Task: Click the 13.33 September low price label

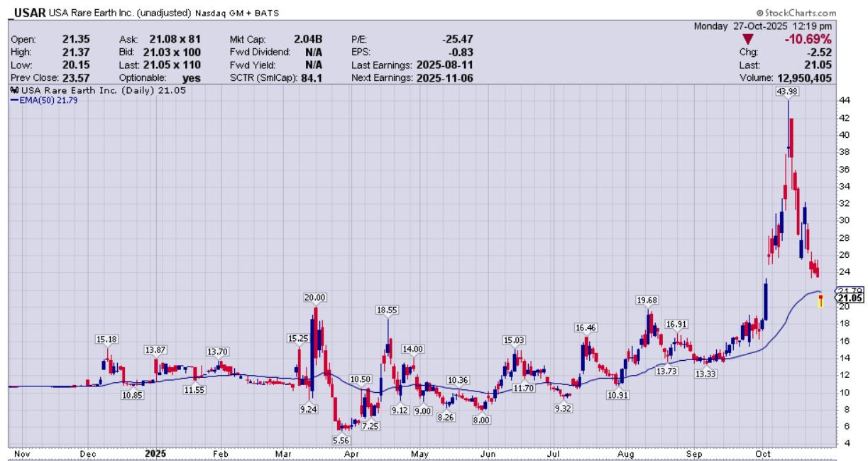Action: pos(706,374)
